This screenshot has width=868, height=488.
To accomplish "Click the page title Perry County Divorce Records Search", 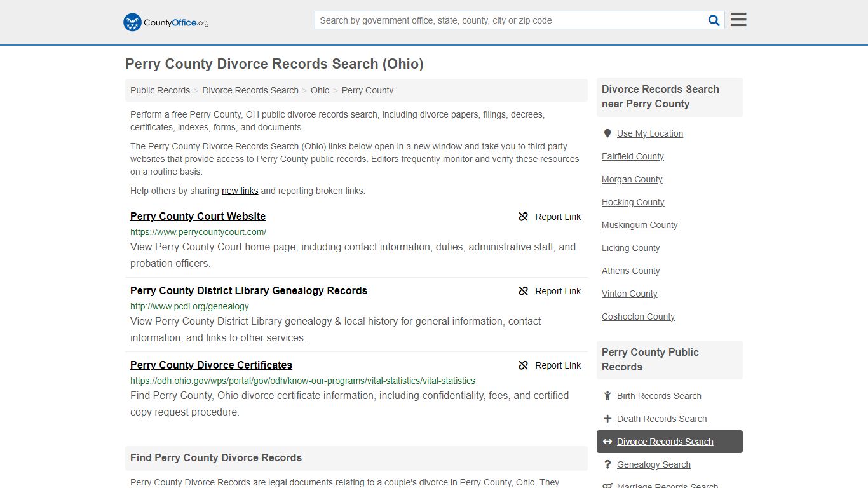I will click(x=275, y=64).
